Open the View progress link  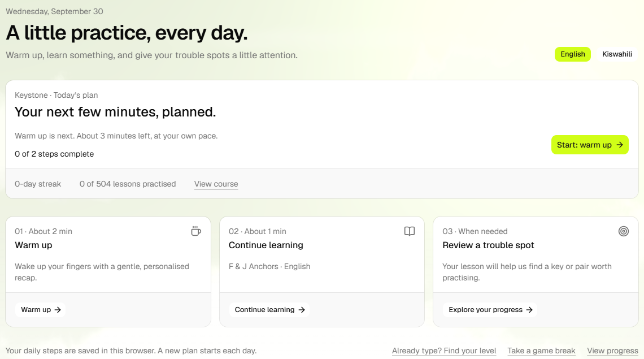tap(612, 351)
